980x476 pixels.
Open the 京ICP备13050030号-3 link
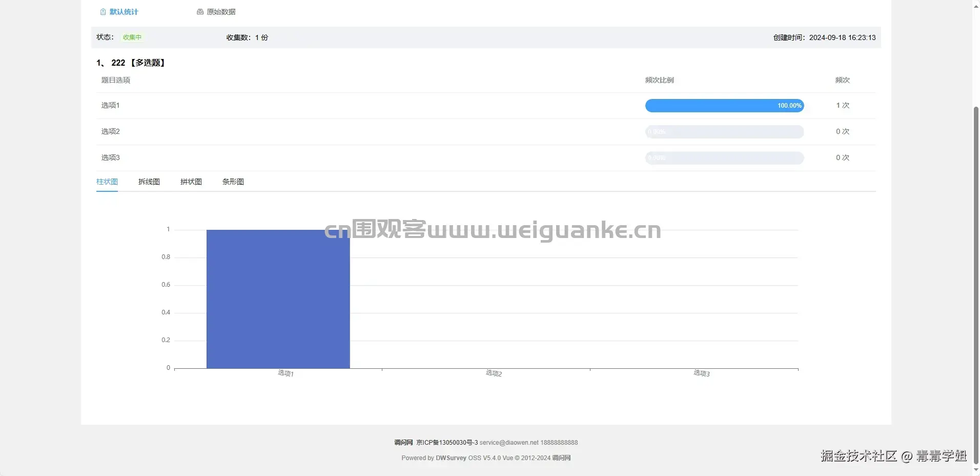(447, 443)
